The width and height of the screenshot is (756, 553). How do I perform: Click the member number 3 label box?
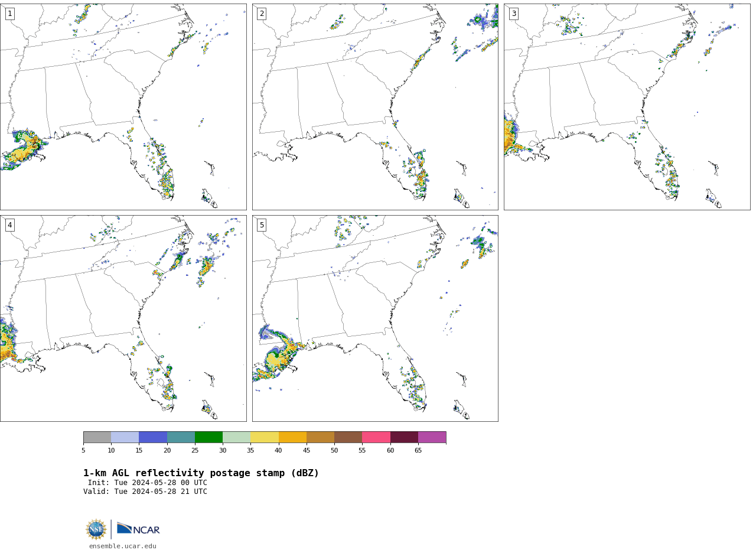click(514, 14)
